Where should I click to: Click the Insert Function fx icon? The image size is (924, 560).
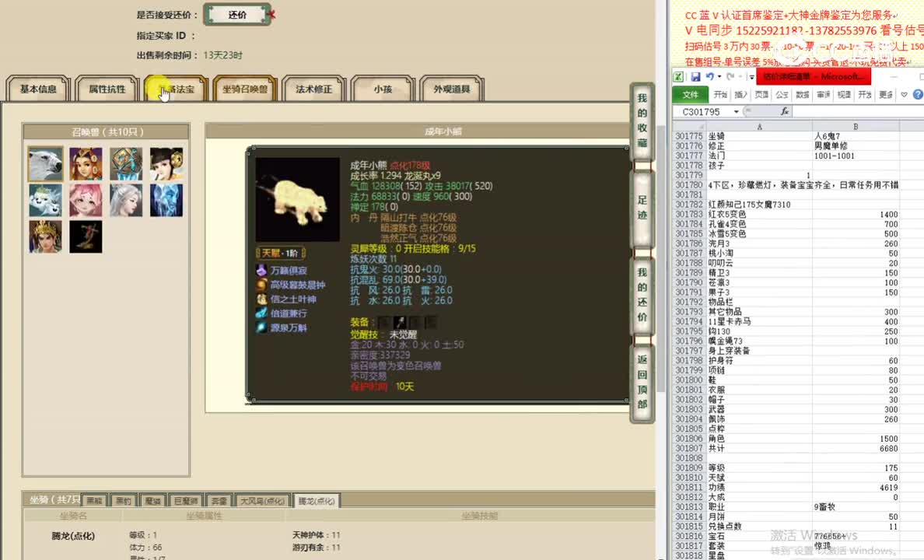(785, 111)
